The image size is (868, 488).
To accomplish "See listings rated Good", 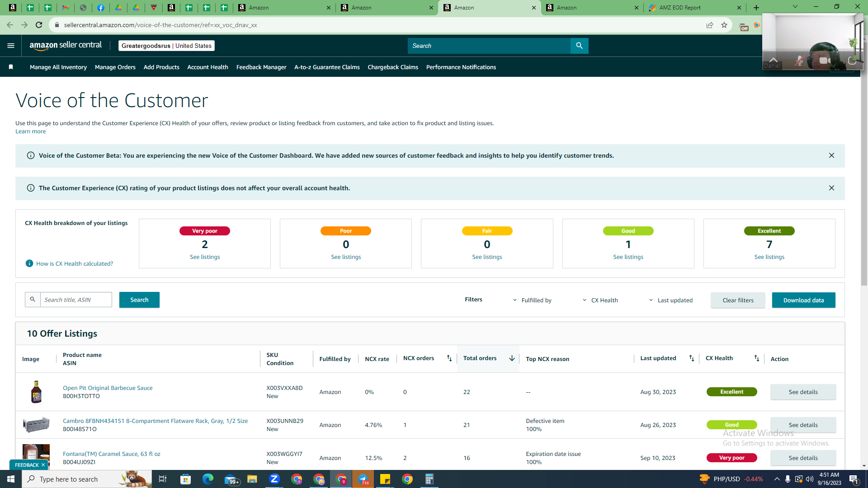I will pyautogui.click(x=628, y=257).
